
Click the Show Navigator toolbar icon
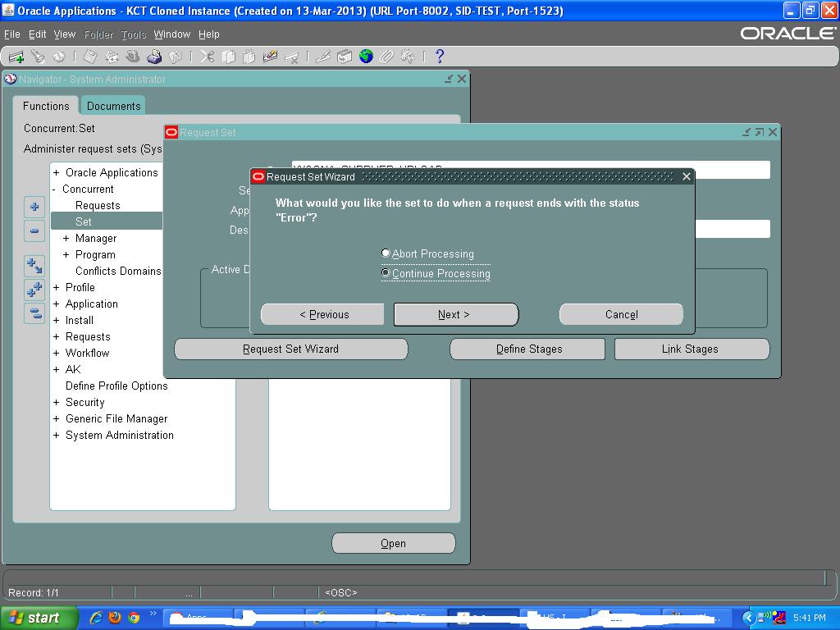[x=58, y=57]
